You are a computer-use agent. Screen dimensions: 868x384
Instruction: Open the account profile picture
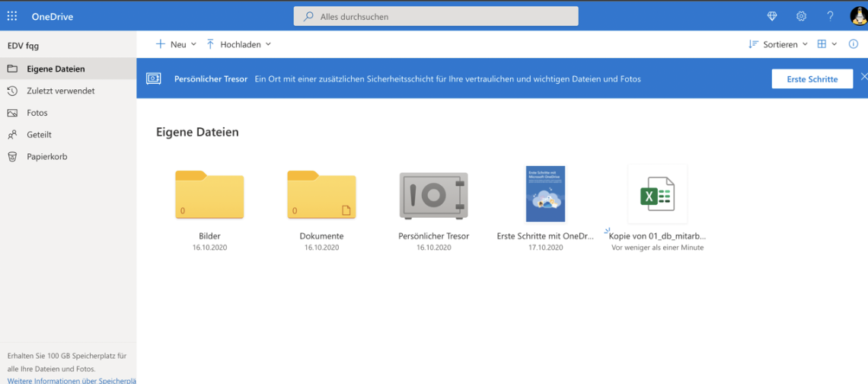[859, 17]
